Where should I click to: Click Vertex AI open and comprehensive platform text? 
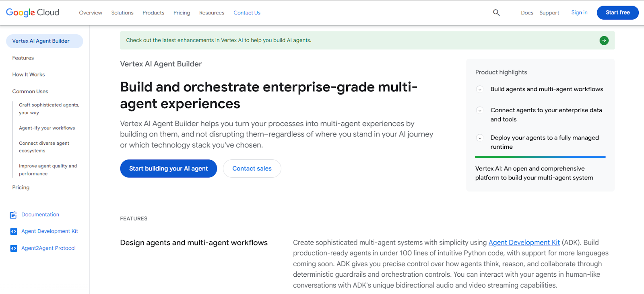tap(534, 173)
